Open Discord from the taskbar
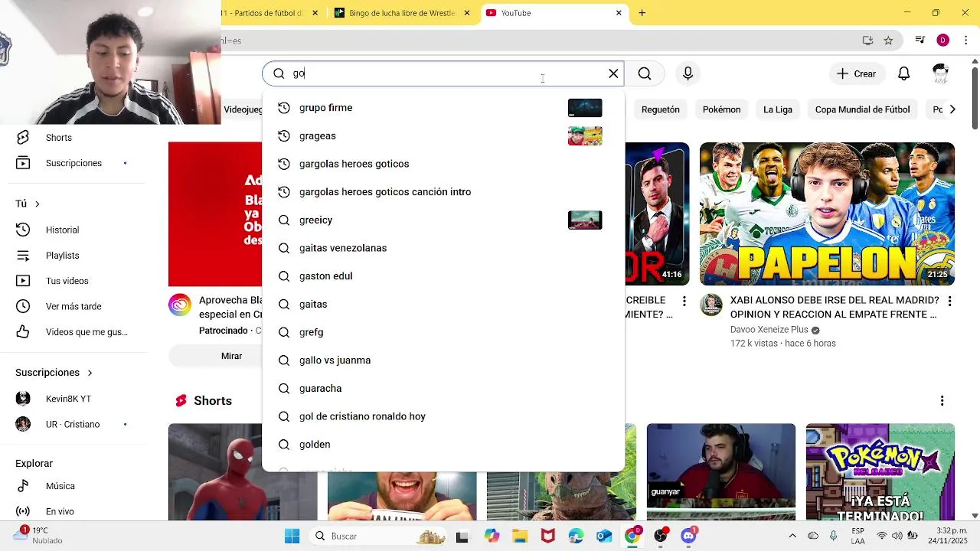Viewport: 980px width, 551px height. (x=689, y=536)
